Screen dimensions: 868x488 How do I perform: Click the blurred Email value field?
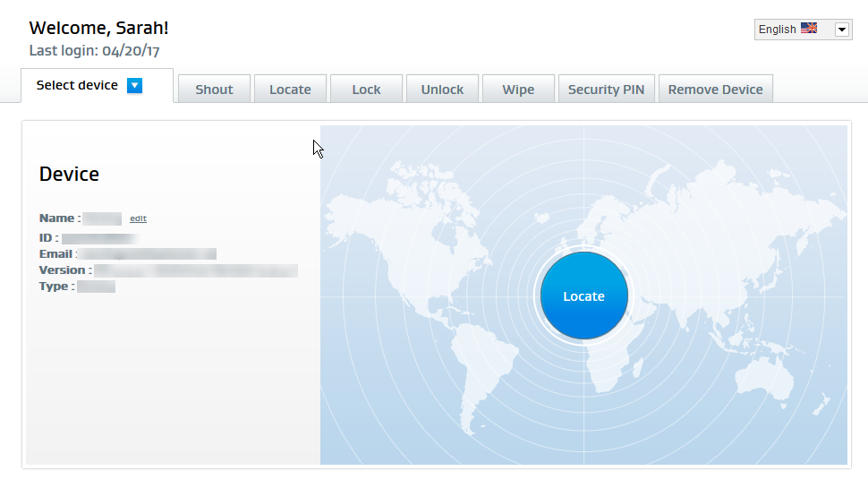click(147, 254)
